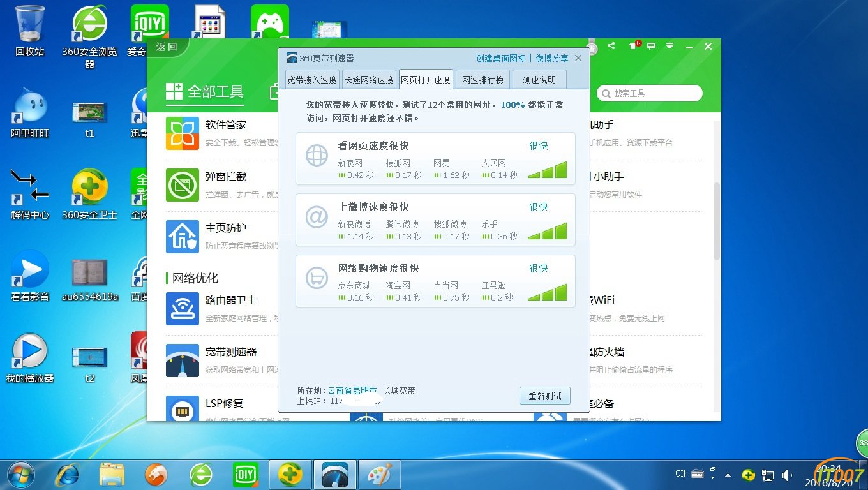Click the feedback chat icon in 360 title bar

click(651, 46)
